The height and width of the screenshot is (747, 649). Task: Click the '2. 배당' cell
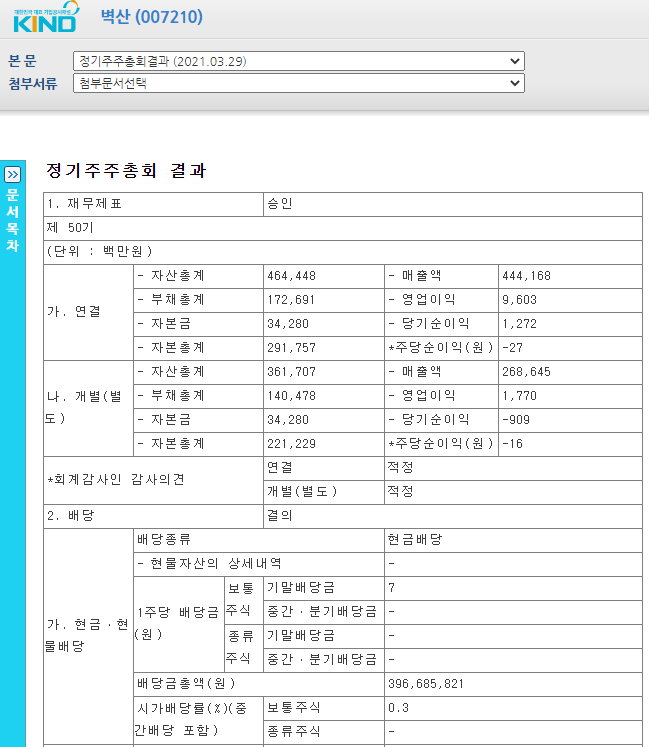coord(153,516)
